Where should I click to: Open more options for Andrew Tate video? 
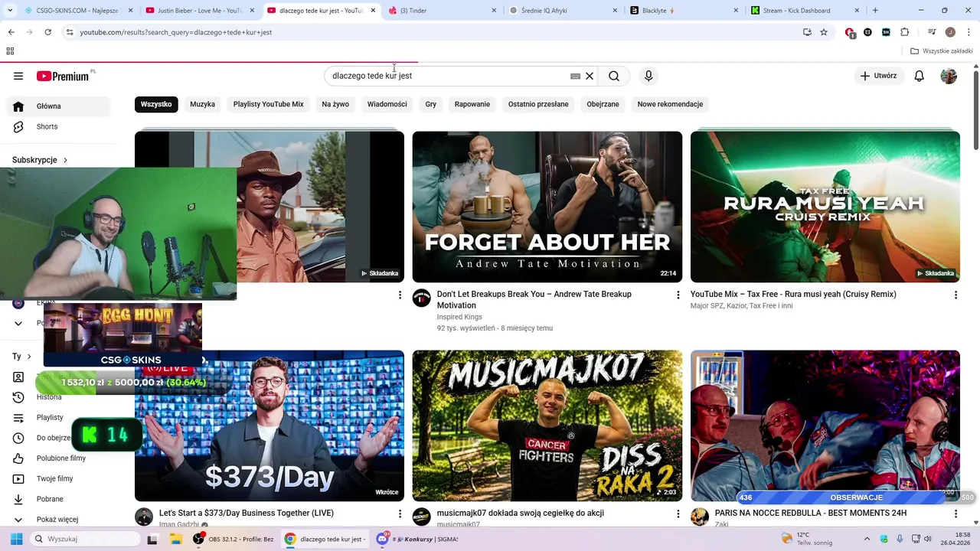coord(678,295)
